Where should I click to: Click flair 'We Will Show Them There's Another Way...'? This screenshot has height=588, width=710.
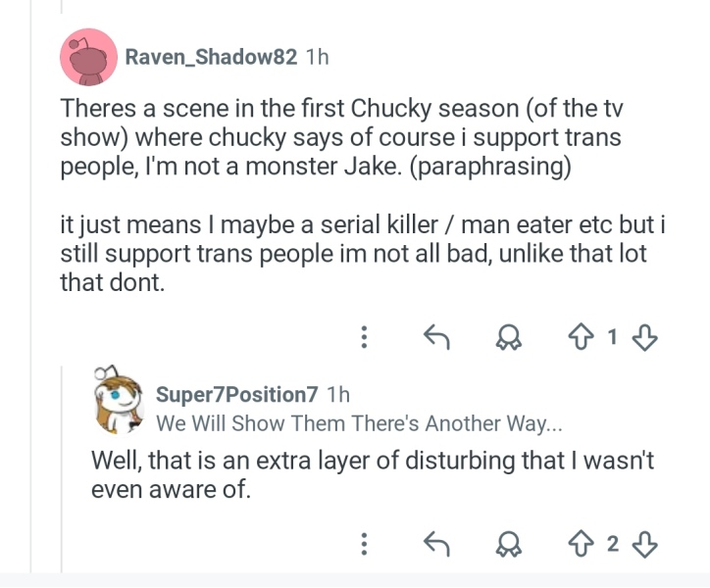pos(359,423)
